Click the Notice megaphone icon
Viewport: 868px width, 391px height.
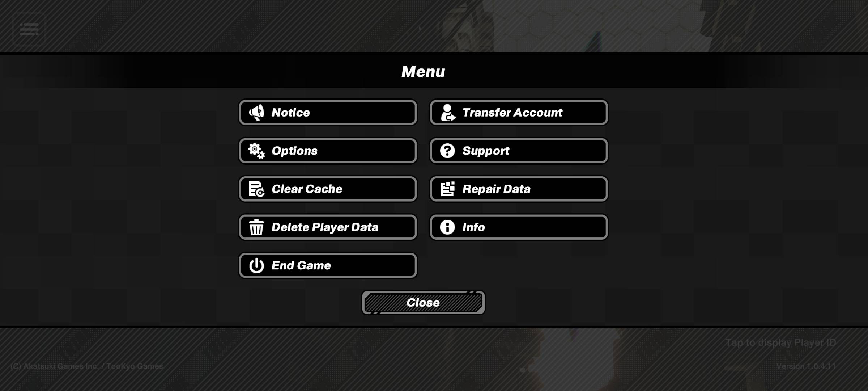[x=256, y=113]
